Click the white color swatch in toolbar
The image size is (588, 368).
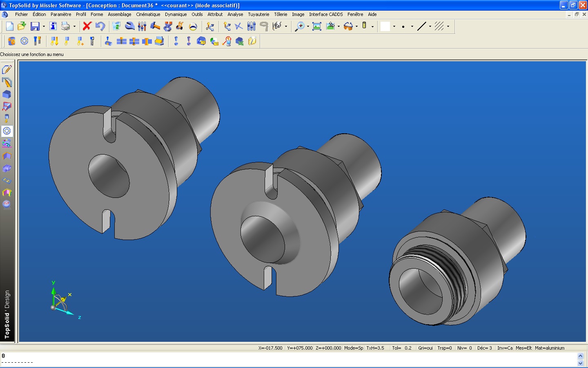(x=385, y=27)
